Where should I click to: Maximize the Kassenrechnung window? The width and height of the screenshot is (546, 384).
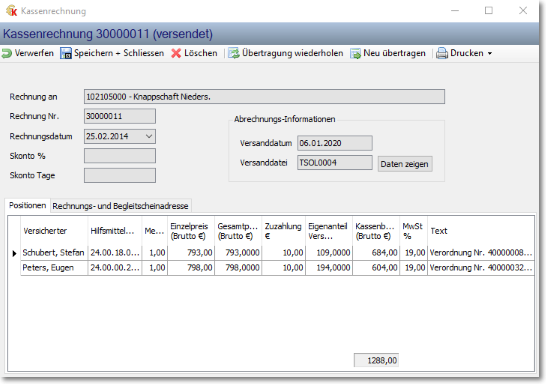pos(489,10)
